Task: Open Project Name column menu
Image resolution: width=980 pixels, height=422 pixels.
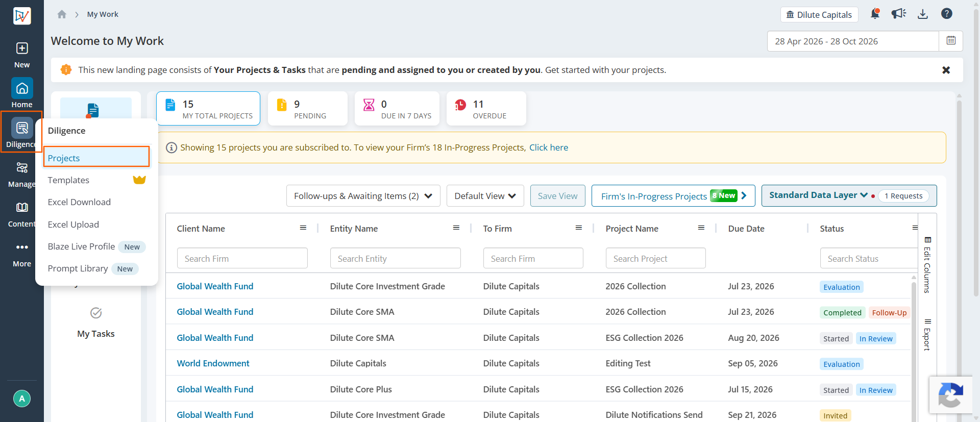Action: click(x=701, y=228)
